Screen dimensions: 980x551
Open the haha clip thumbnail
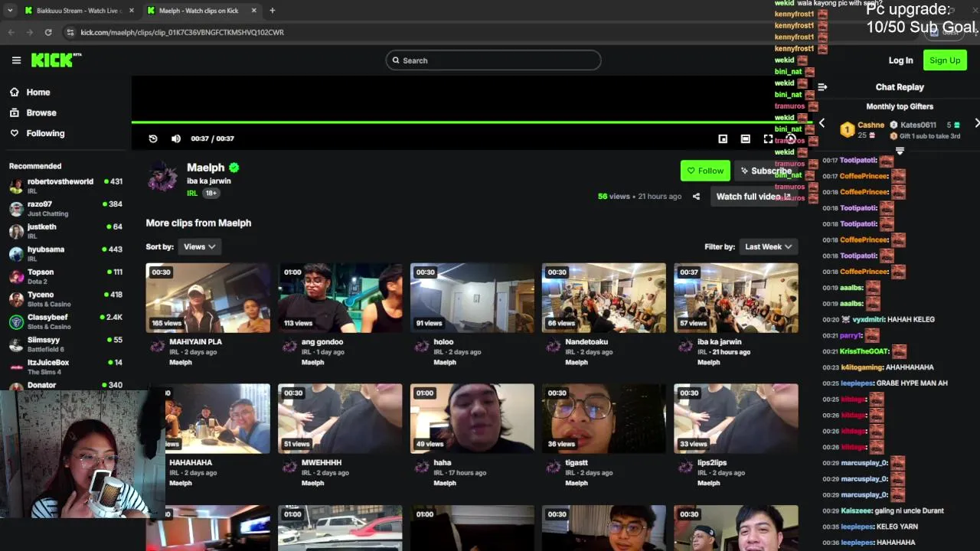(x=472, y=419)
